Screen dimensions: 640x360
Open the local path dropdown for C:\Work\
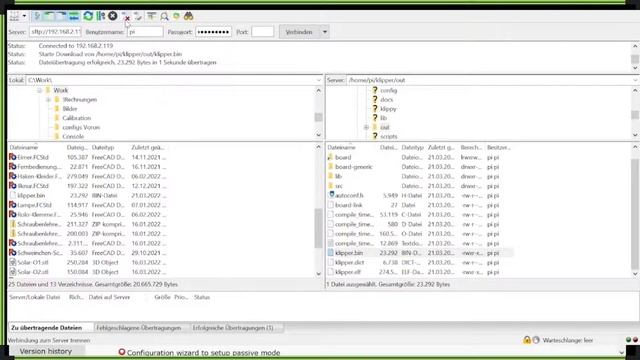coord(318,80)
